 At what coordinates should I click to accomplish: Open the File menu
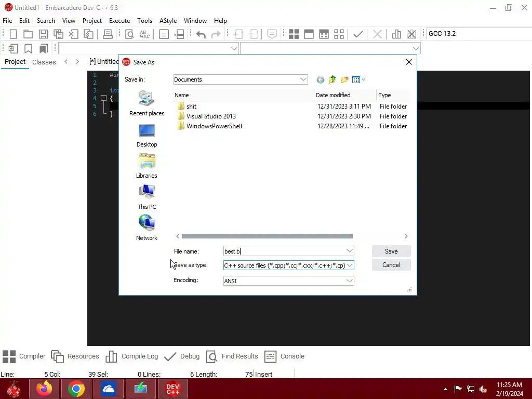[7, 21]
